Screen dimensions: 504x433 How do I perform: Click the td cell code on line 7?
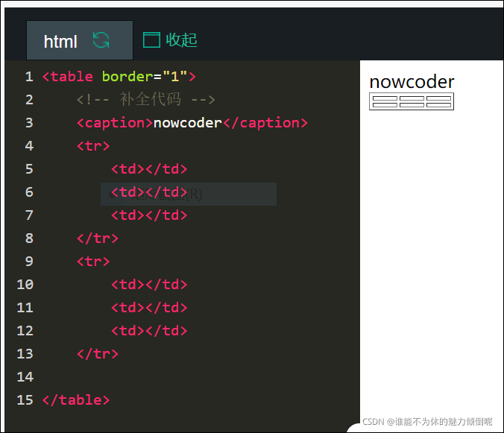point(149,215)
